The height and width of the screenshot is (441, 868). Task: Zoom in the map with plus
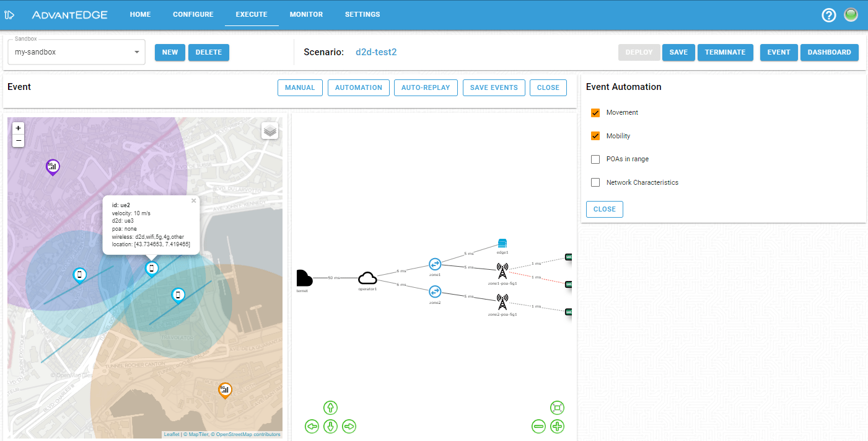(x=19, y=128)
